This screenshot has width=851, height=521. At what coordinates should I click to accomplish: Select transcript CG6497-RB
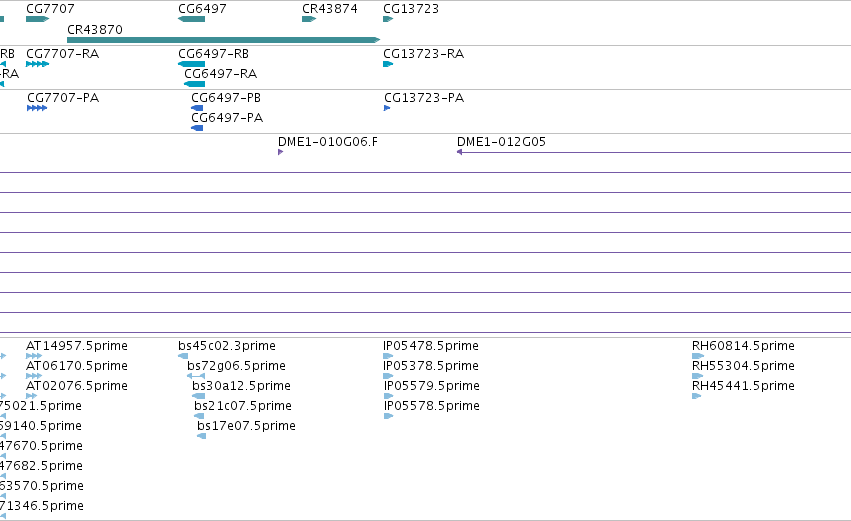tap(213, 54)
